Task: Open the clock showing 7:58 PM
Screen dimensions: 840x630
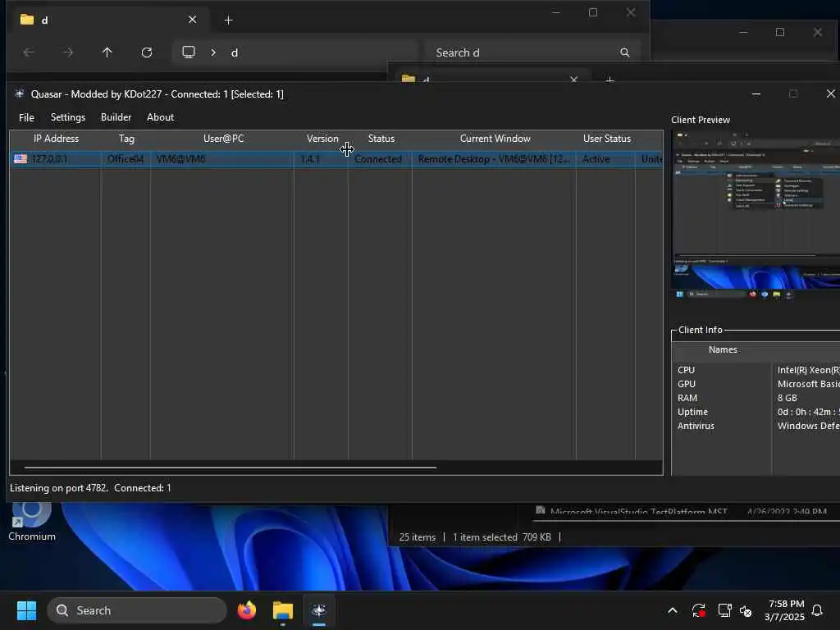Action: (x=785, y=610)
